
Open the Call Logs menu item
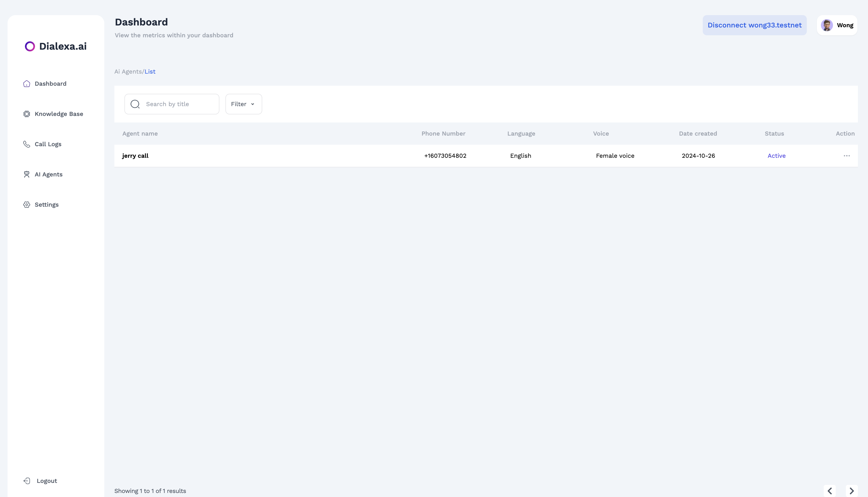point(48,144)
